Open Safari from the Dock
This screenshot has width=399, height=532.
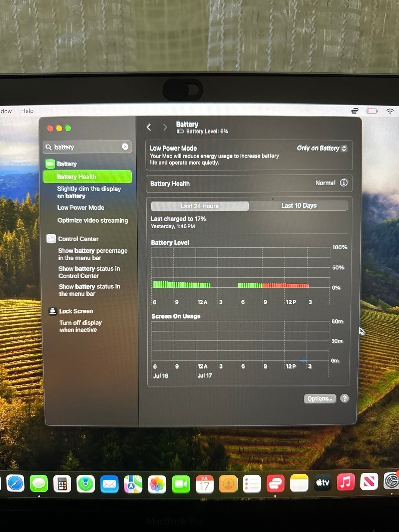15,483
